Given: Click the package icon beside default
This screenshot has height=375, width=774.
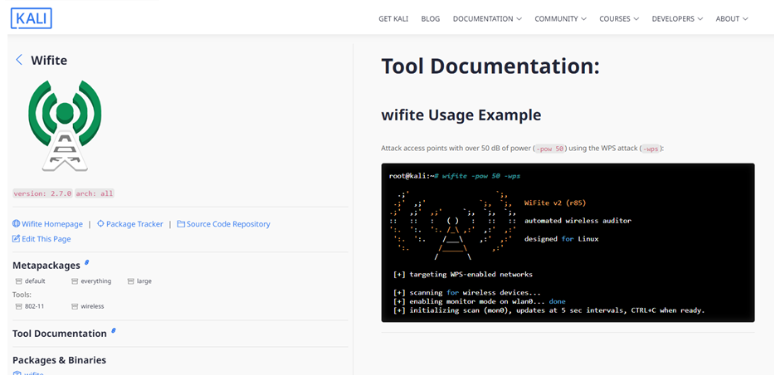Looking at the screenshot, I should point(19,281).
